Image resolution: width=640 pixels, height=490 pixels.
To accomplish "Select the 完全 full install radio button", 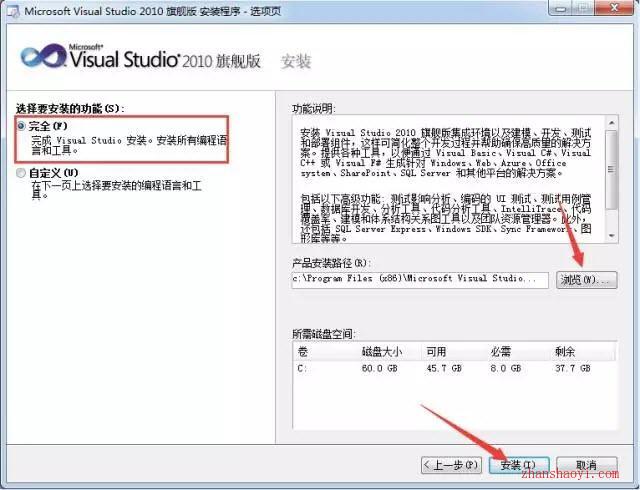I will (21, 126).
